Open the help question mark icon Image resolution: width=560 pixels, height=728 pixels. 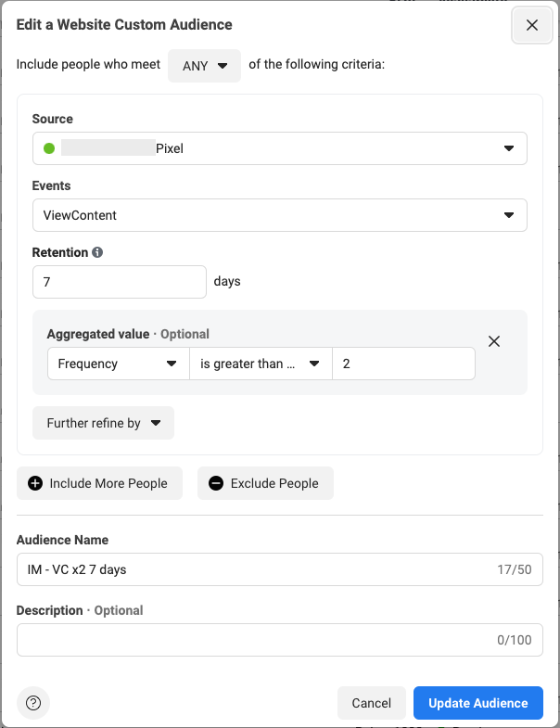[33, 703]
